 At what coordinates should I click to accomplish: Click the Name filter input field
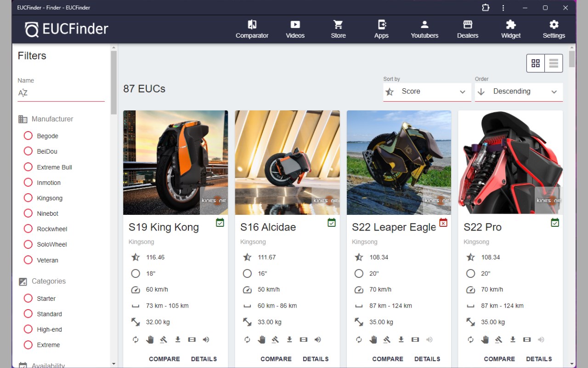click(x=61, y=93)
